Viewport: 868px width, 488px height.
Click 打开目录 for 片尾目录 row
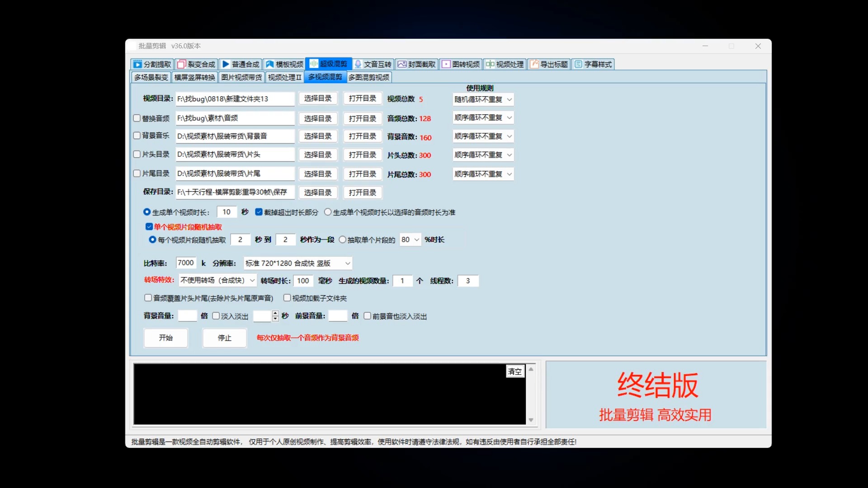pos(363,174)
